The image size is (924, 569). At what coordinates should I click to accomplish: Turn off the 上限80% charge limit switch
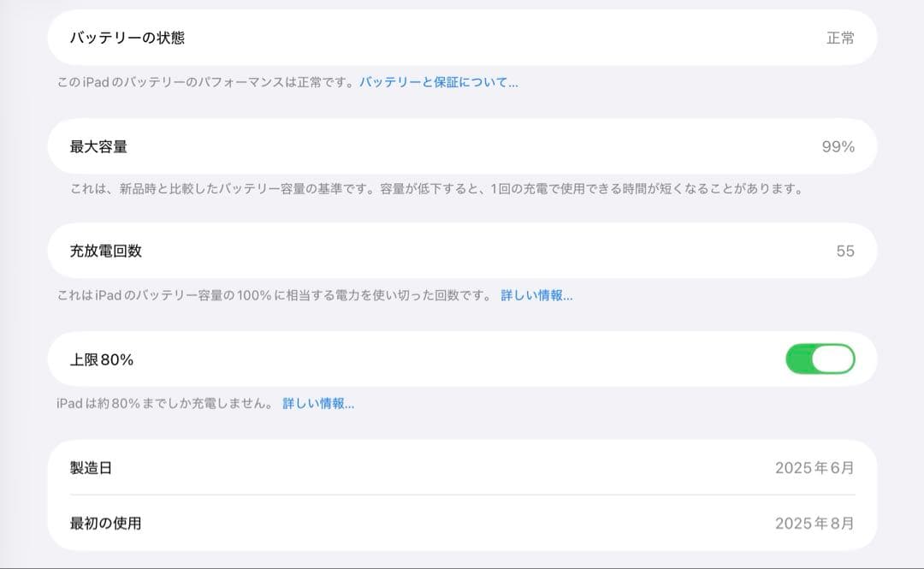pos(820,359)
